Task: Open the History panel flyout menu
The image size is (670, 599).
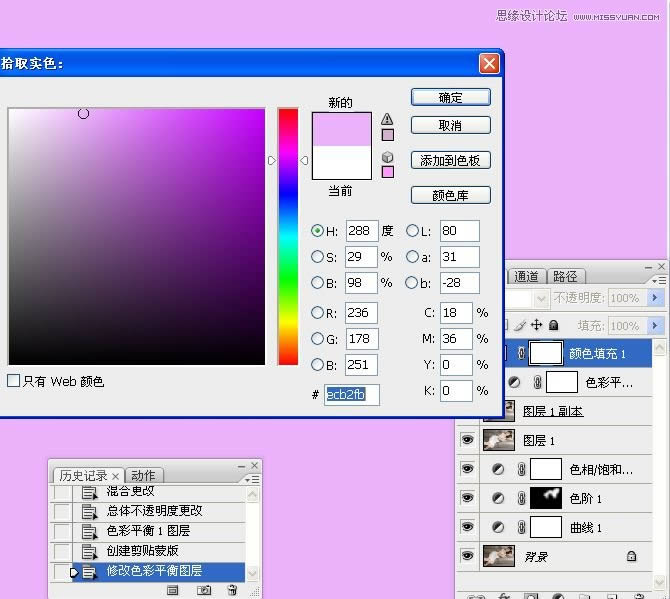Action: coord(254,480)
